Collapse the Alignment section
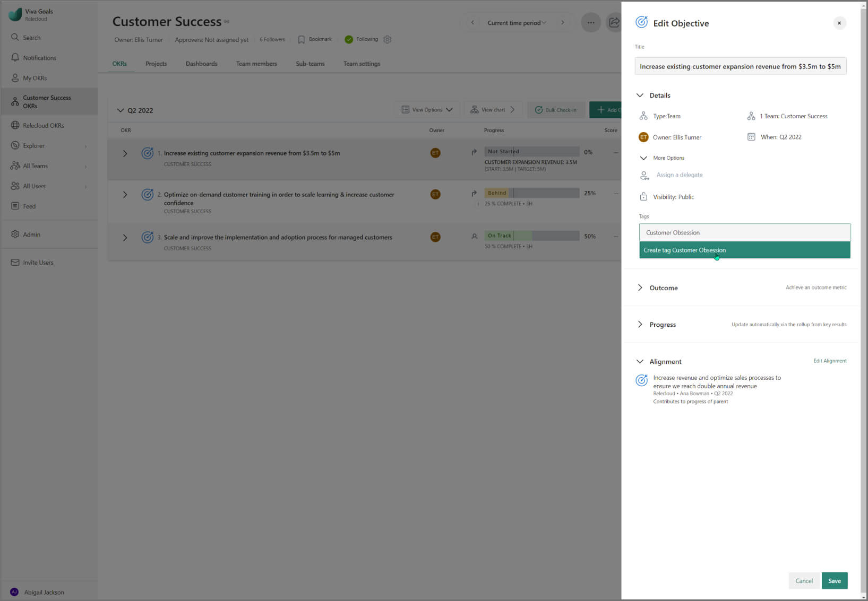The image size is (868, 601). point(640,362)
